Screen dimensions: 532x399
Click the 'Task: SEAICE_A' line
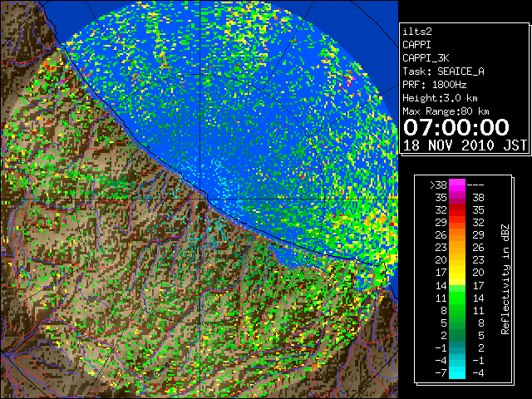click(x=443, y=71)
